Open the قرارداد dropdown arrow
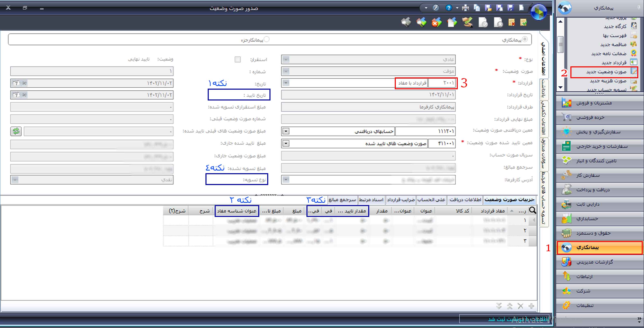 [x=286, y=83]
